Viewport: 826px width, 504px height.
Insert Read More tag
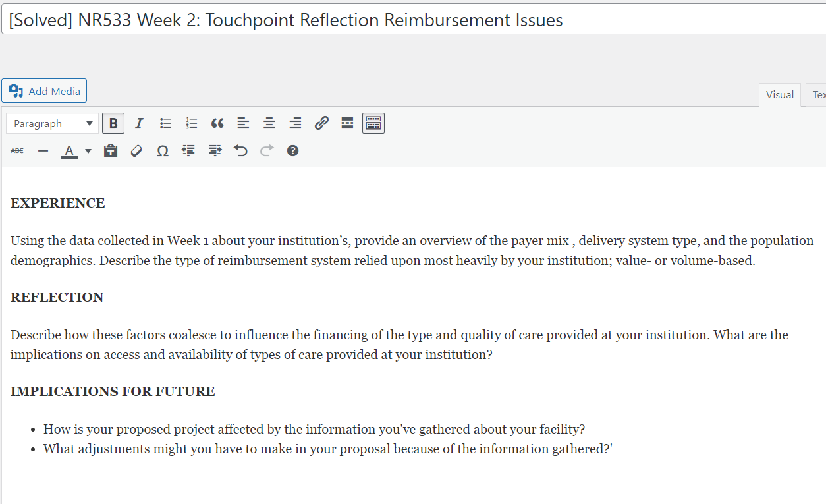pyautogui.click(x=347, y=123)
